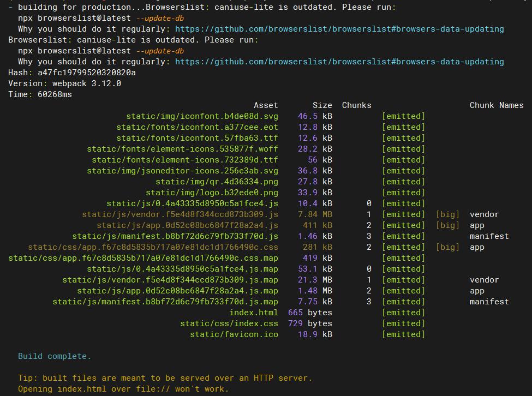Select hash value a47fc19799520320820a
This screenshot has width=532, height=396.
(87, 73)
